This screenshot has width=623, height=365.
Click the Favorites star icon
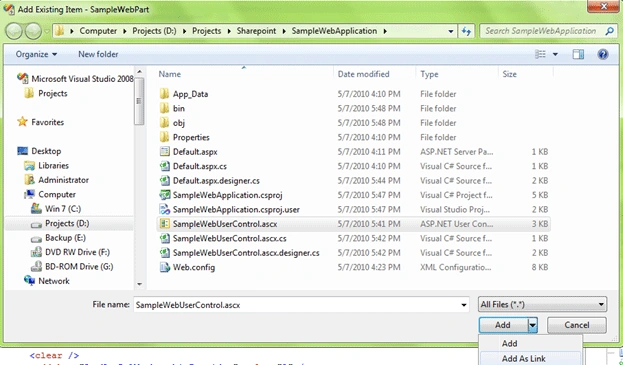pyautogui.click(x=22, y=122)
